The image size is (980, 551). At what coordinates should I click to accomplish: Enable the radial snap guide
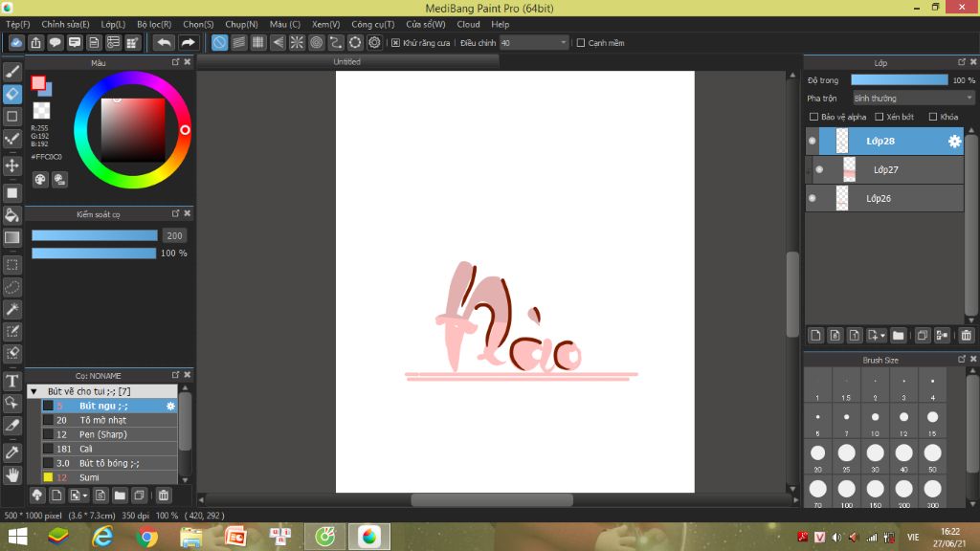coord(297,42)
